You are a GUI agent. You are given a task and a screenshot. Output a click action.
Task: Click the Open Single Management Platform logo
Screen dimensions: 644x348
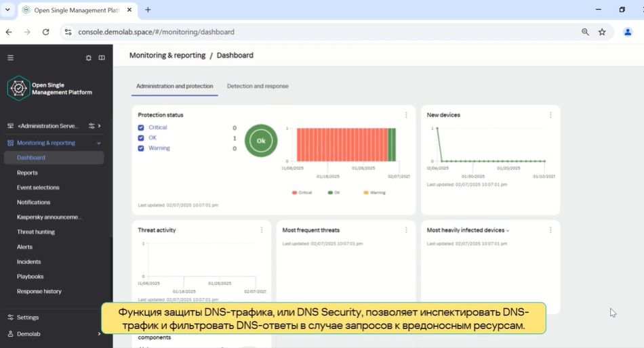(18, 88)
